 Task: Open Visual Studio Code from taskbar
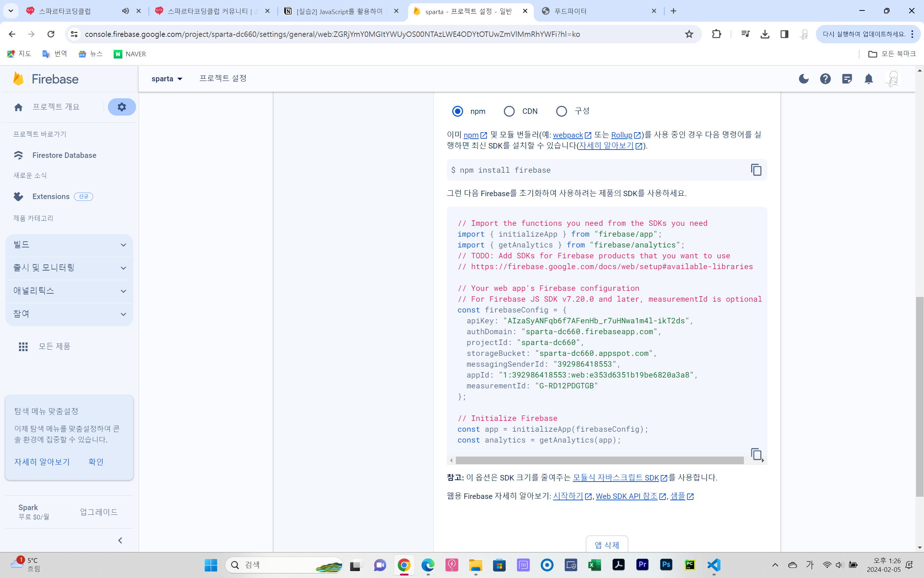click(x=714, y=565)
